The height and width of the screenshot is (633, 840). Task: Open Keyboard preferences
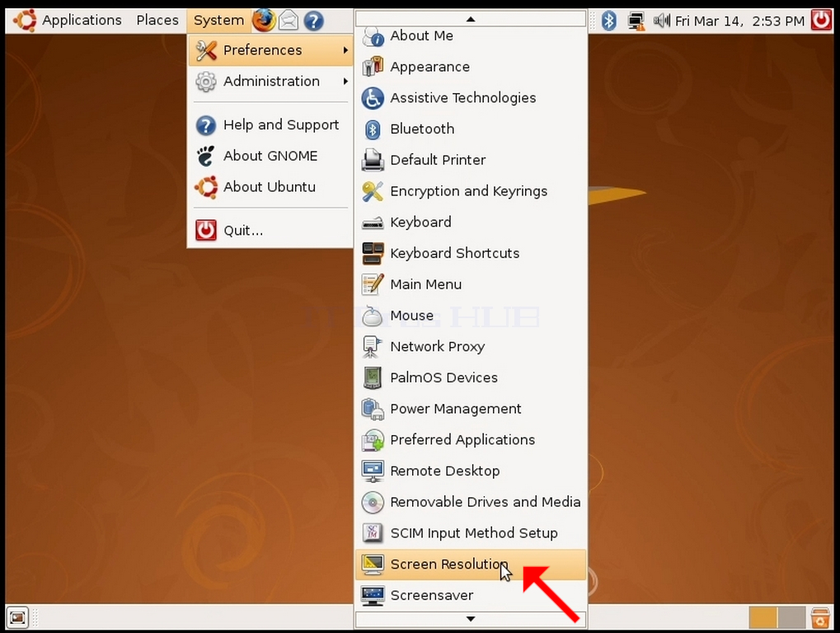click(x=471, y=223)
